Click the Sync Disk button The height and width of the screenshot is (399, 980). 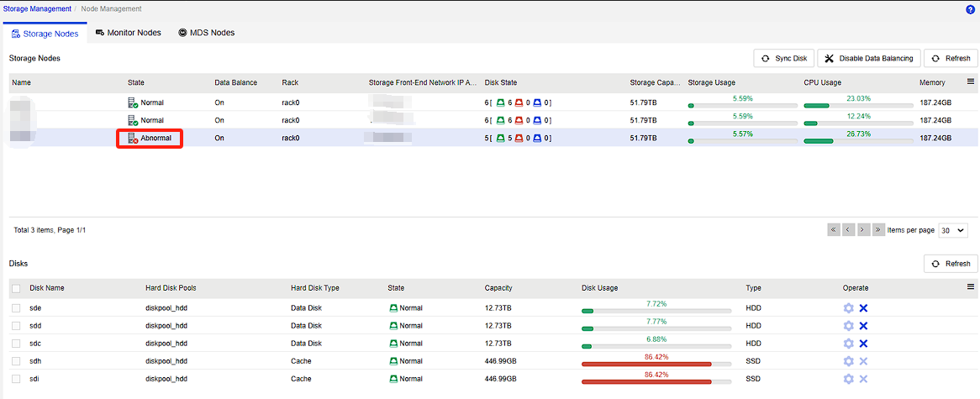783,58
